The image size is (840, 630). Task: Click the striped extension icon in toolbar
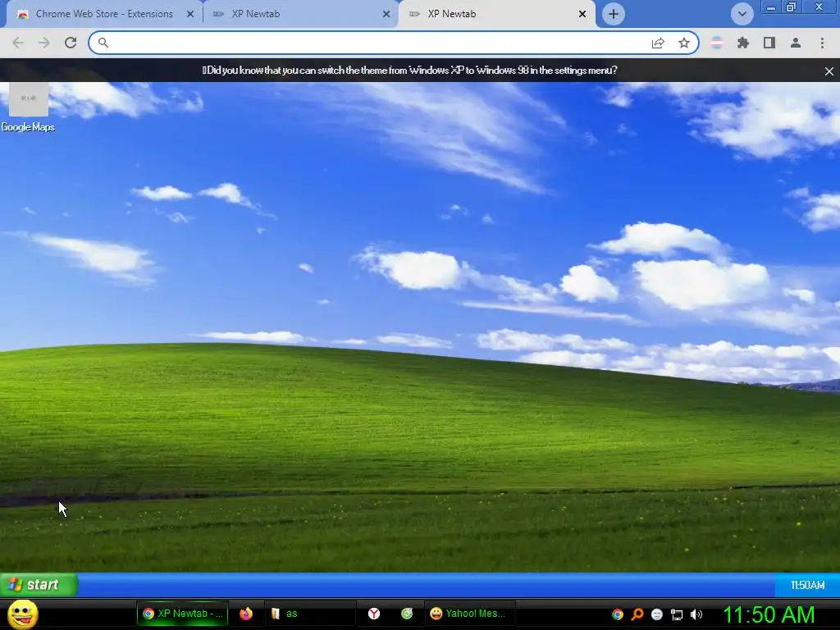point(717,43)
